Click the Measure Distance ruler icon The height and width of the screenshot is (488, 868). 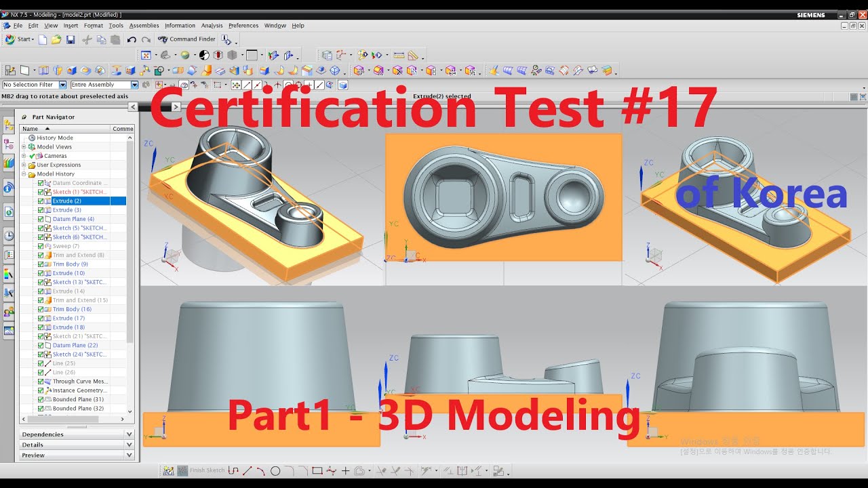(x=399, y=55)
